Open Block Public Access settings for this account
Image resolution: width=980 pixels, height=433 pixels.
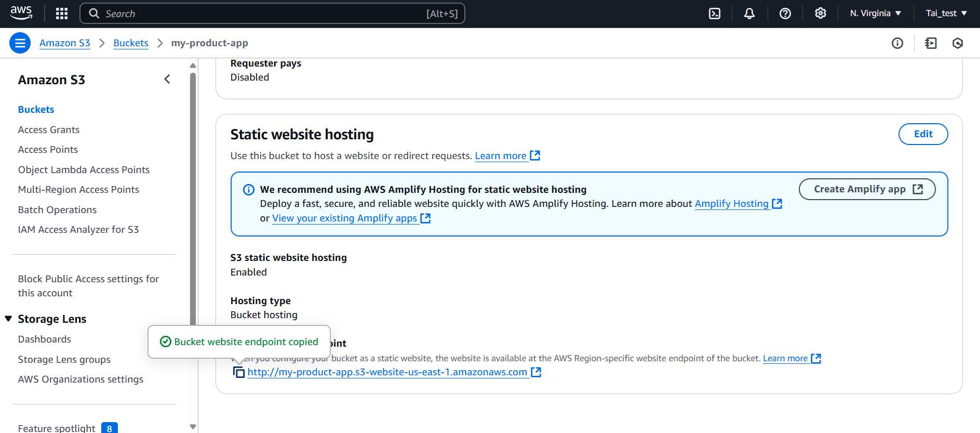tap(88, 286)
